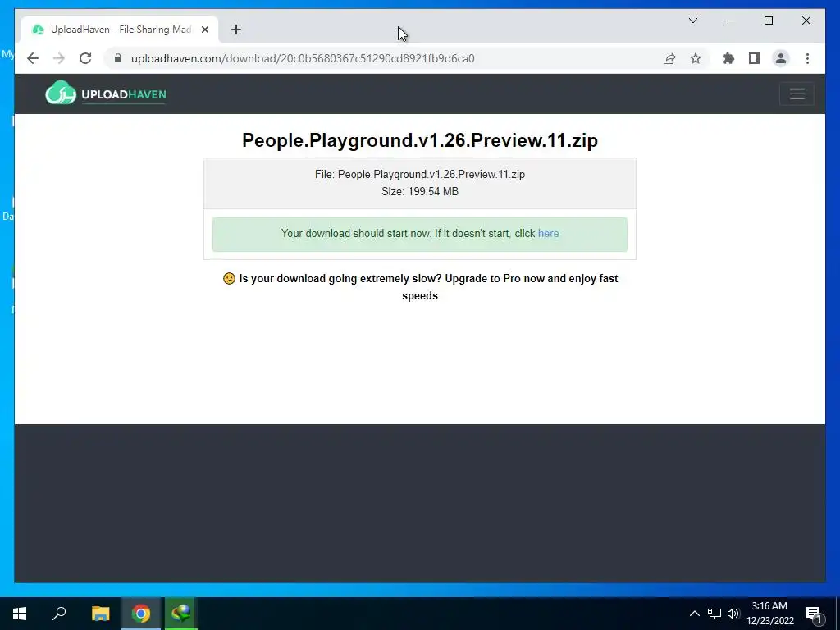Screen dimensions: 840x630
Task: Click the network tray icon
Action: (714, 614)
